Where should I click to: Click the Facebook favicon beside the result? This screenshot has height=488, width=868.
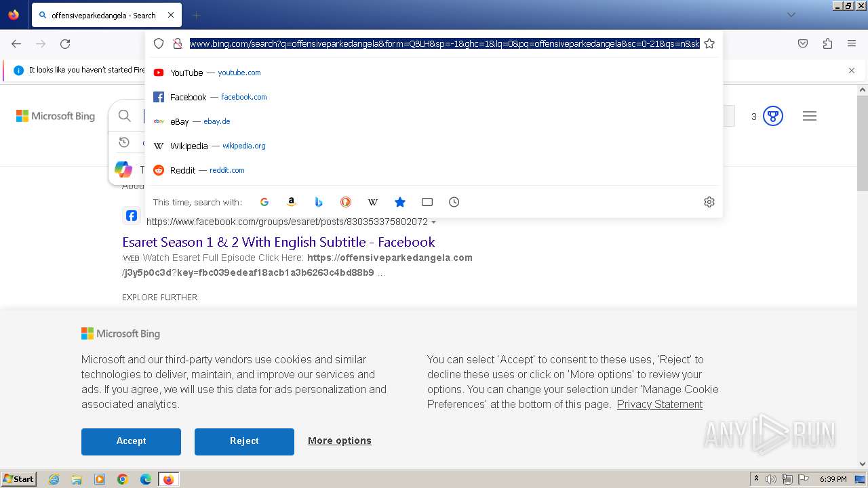point(132,216)
